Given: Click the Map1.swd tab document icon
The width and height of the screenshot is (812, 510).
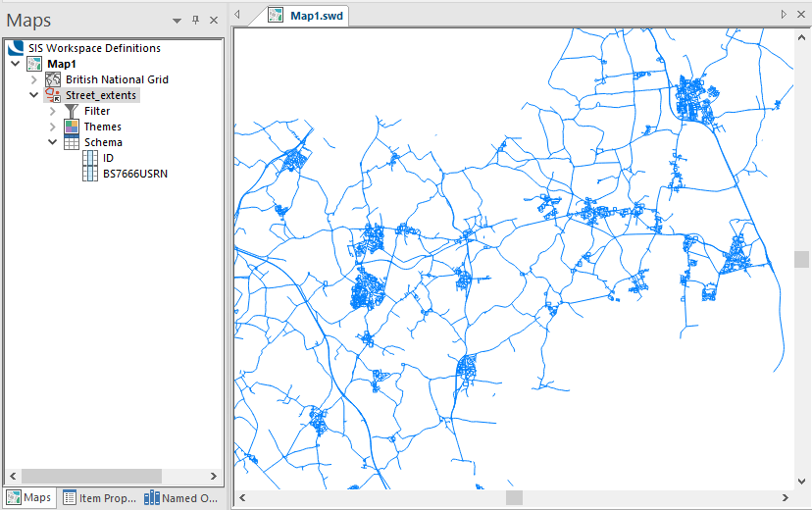Looking at the screenshot, I should (x=276, y=15).
